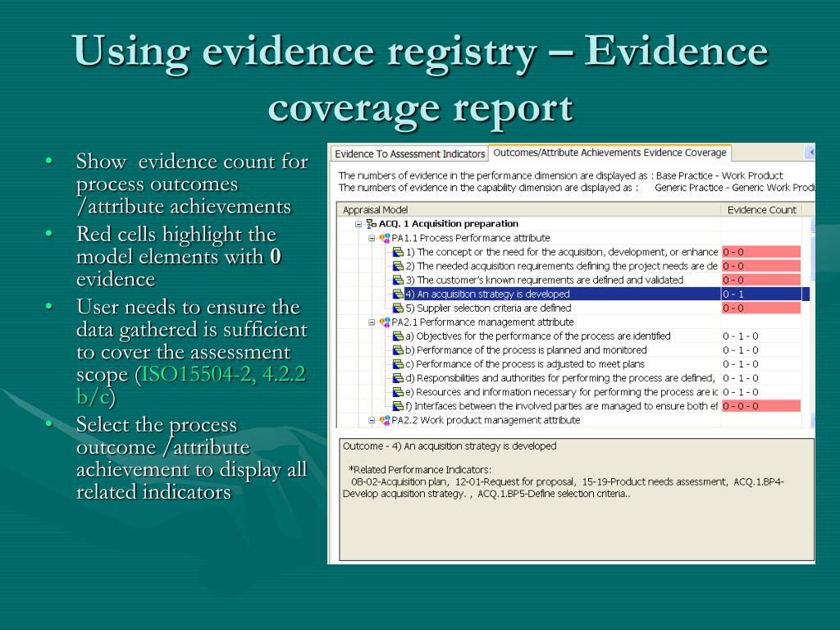Select row d) Responsibilities and authorities
Screen dimensions: 840x630
click(560, 377)
